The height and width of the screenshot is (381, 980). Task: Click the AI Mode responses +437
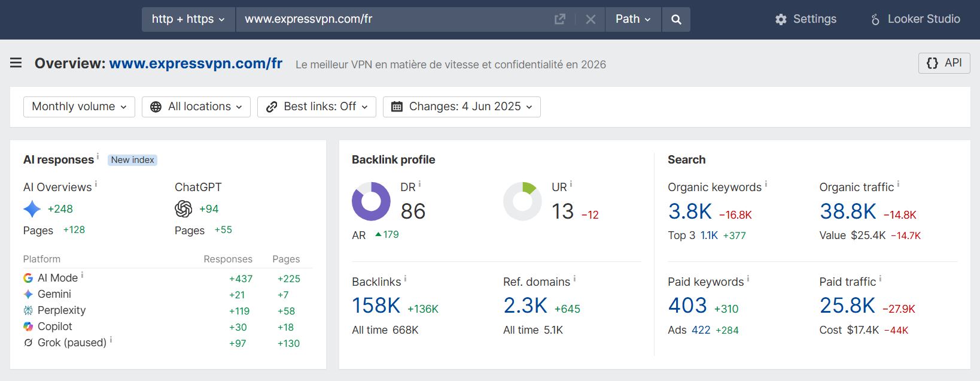tap(241, 279)
